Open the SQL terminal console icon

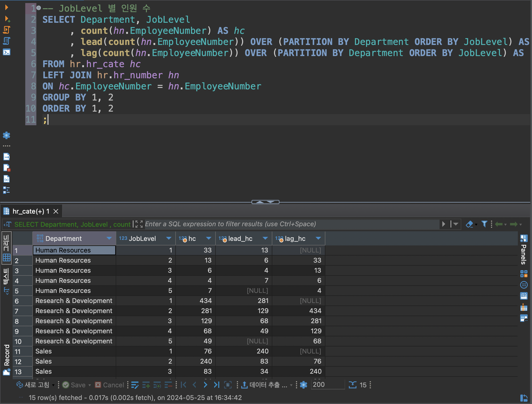(x=7, y=52)
